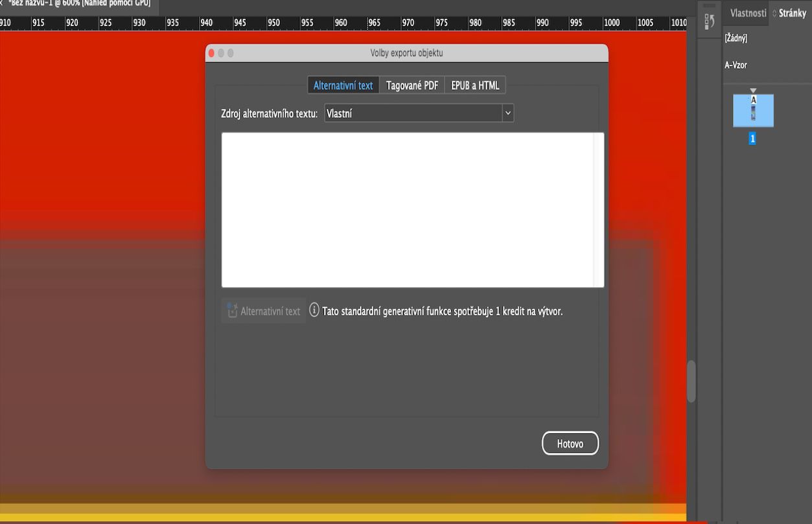Click the horizontal ruler at 950 mark

[273, 23]
